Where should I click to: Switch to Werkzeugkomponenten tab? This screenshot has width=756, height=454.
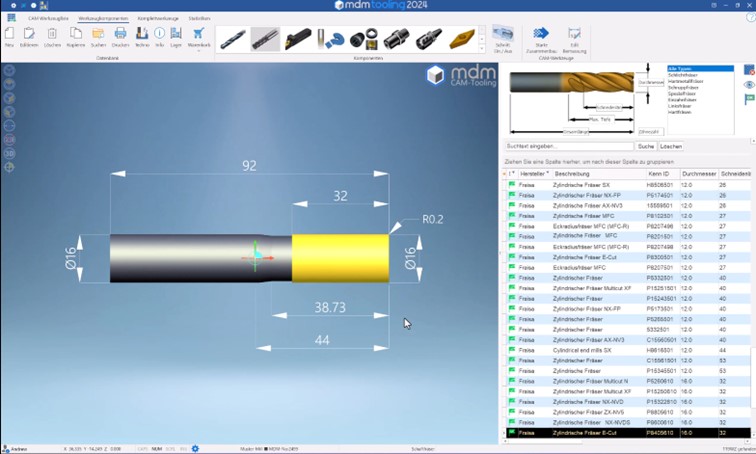103,18
